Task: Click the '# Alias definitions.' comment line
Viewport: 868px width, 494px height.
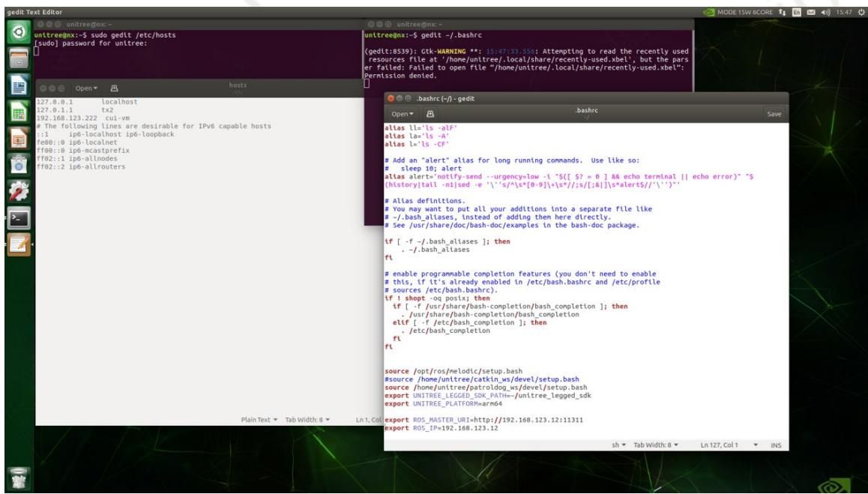Action: pos(425,201)
